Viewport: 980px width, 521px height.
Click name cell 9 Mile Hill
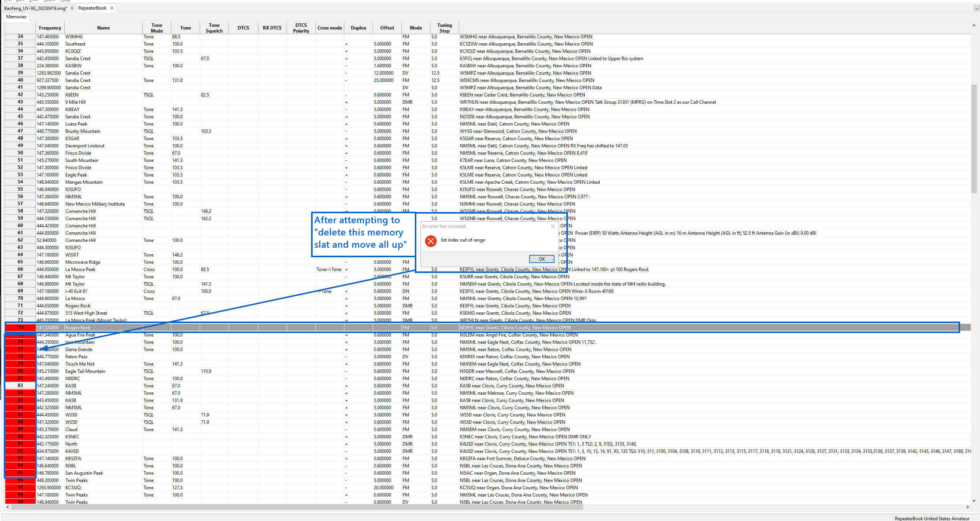[103, 102]
